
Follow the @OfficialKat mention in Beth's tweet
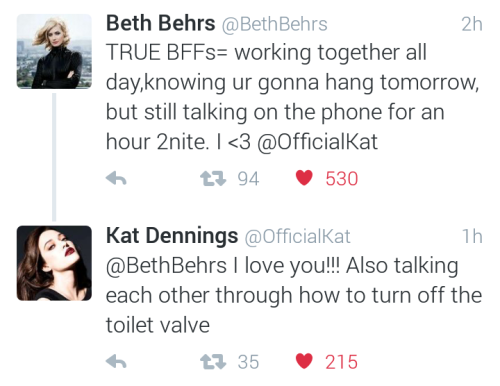pos(318,142)
